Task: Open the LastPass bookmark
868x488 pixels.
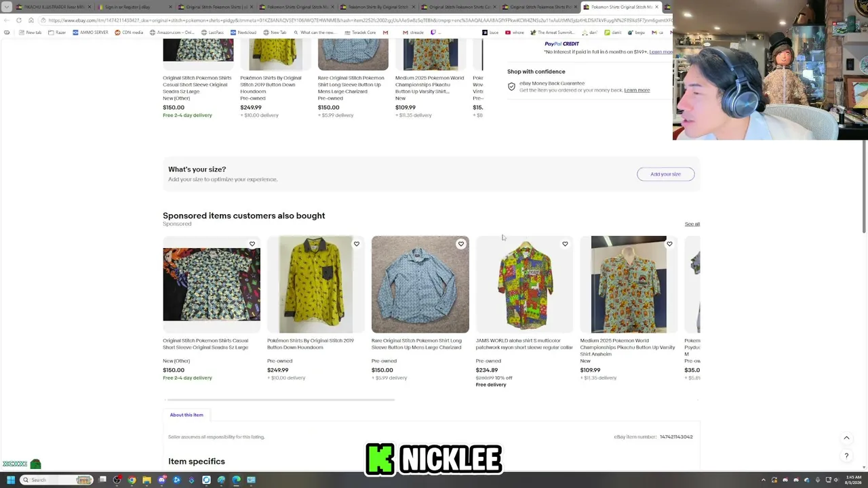Action: [x=212, y=33]
